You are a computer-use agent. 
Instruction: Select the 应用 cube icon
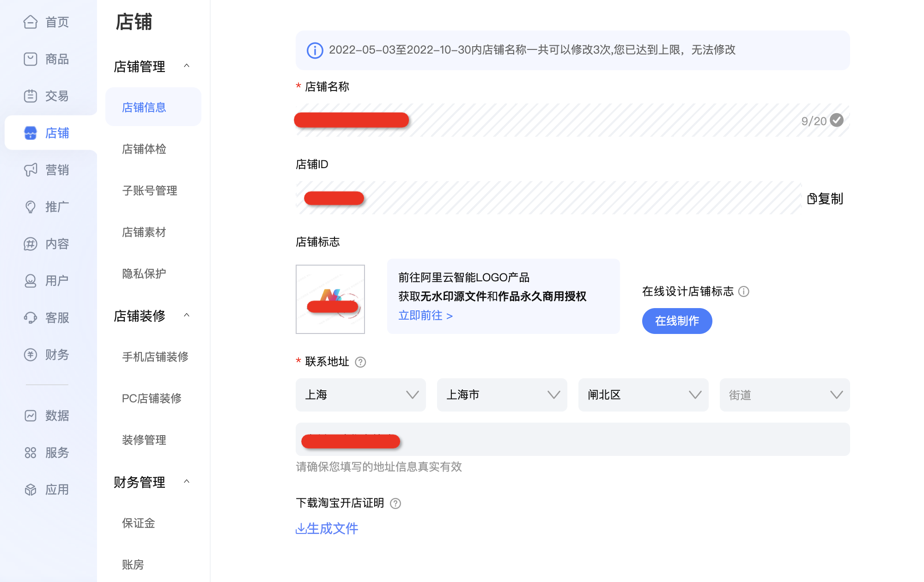(x=30, y=489)
